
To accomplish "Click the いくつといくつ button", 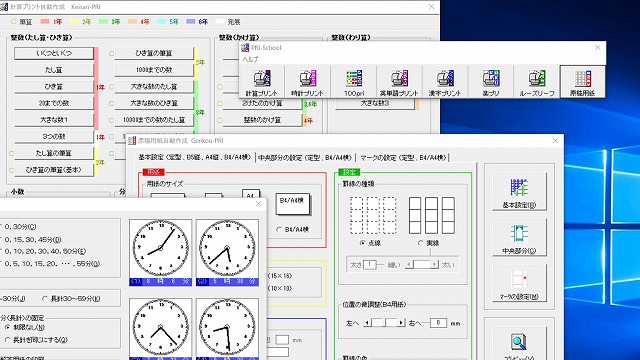I will point(54,53).
